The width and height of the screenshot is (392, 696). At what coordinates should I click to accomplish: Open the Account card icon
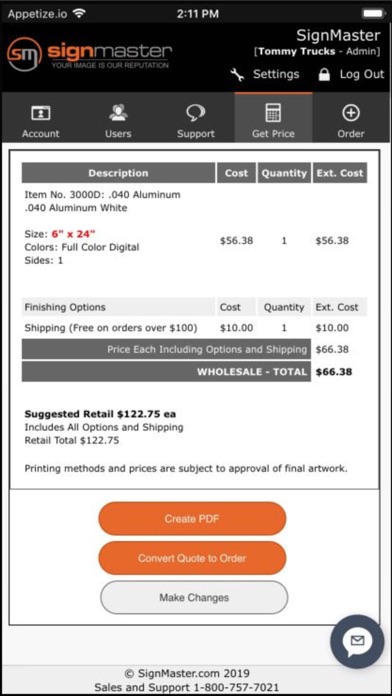[x=40, y=113]
